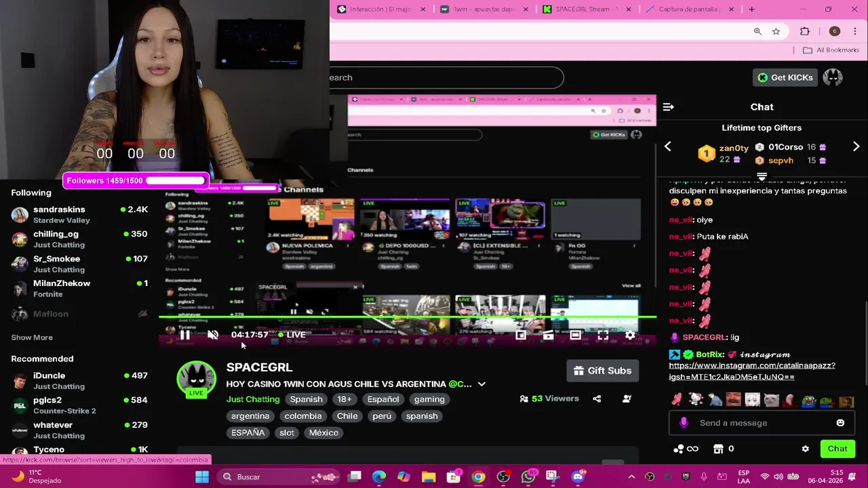Open sandraskins channel in Following
Viewport: 868px width, 488px height.
(79, 215)
